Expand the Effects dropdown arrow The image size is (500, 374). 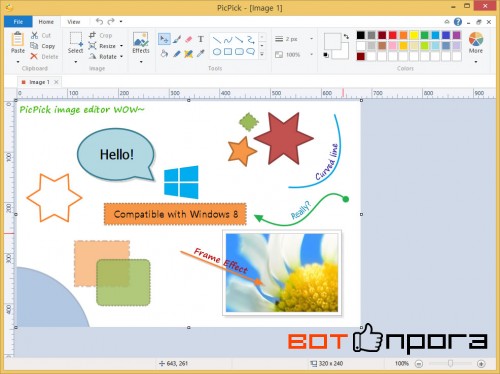(x=141, y=62)
